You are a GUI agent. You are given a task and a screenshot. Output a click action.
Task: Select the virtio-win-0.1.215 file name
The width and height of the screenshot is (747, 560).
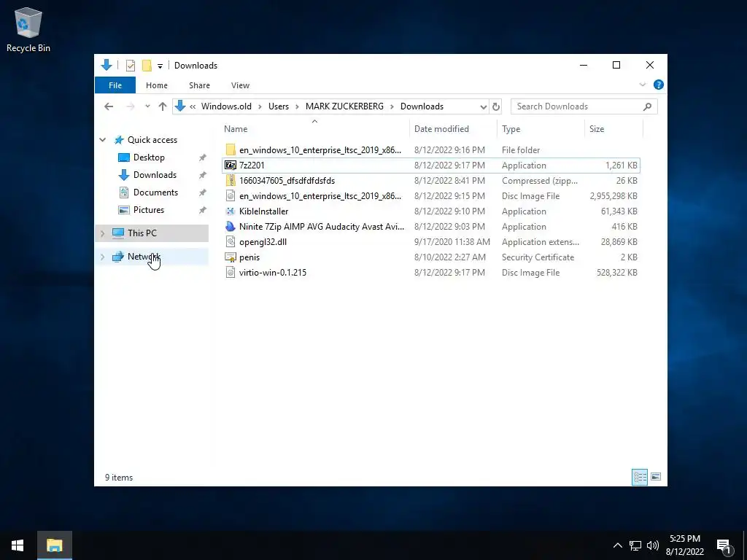pyautogui.click(x=273, y=273)
